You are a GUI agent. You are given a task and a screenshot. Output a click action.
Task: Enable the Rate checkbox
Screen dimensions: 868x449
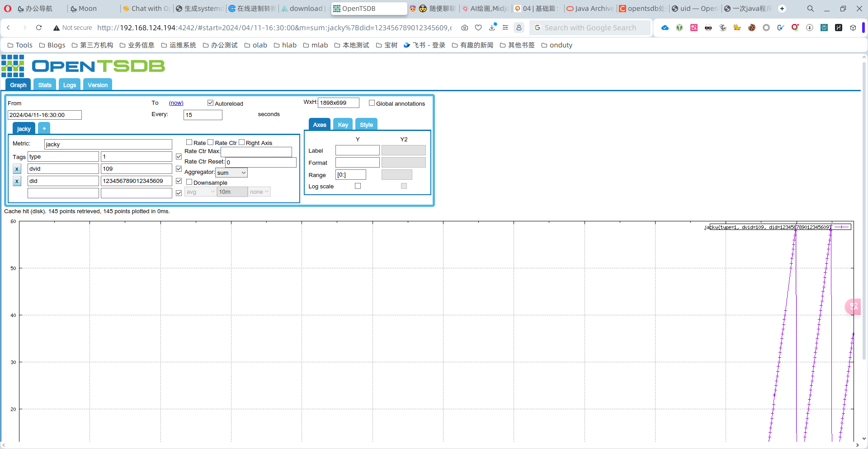click(189, 142)
